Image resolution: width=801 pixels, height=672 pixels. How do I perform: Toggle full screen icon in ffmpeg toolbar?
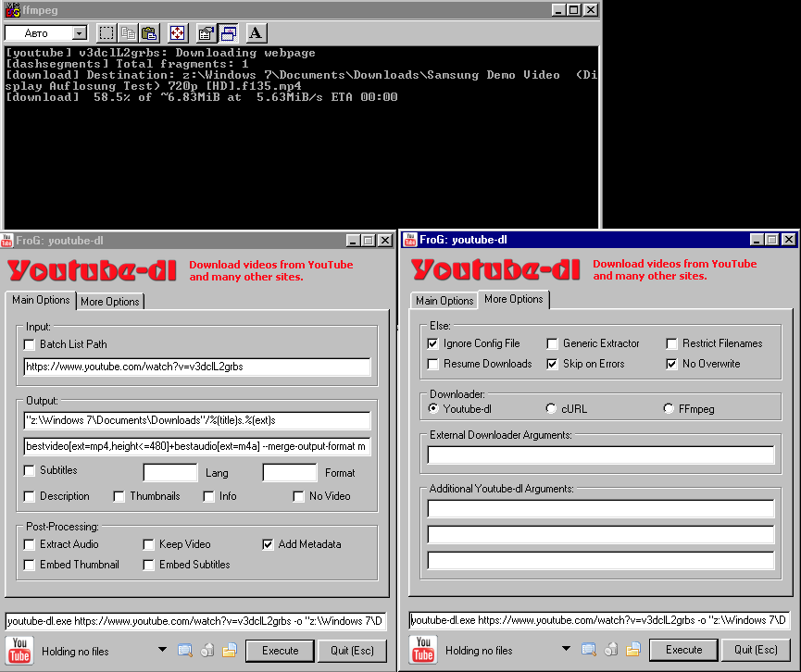click(177, 33)
